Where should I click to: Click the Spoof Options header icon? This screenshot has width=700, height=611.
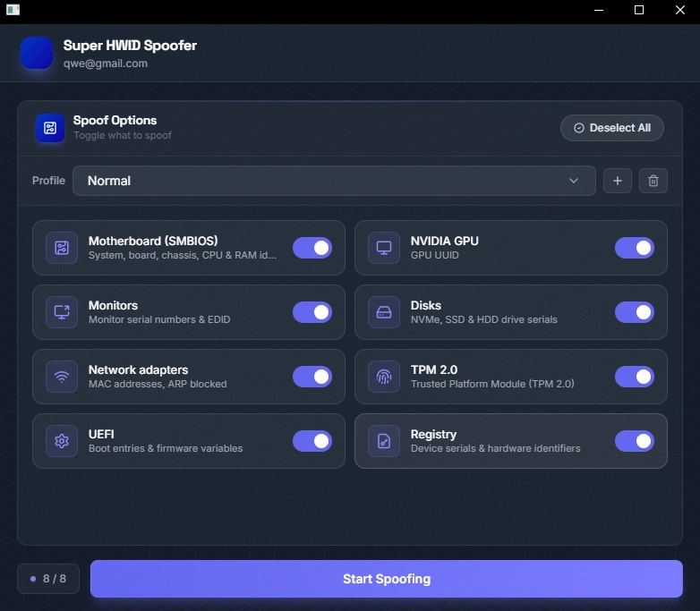(50, 128)
